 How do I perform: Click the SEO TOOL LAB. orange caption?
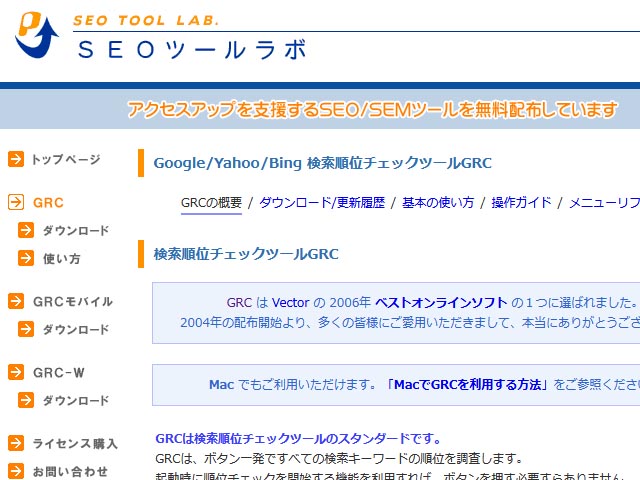click(146, 20)
